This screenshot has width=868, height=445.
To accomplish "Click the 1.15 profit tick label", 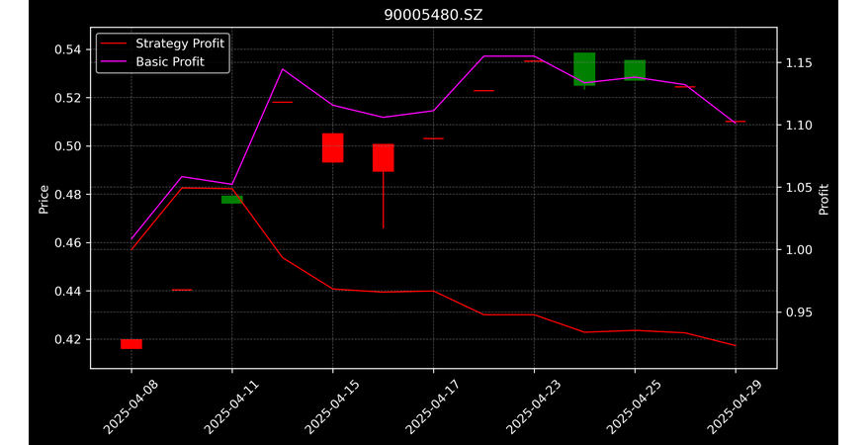I will 799,62.
